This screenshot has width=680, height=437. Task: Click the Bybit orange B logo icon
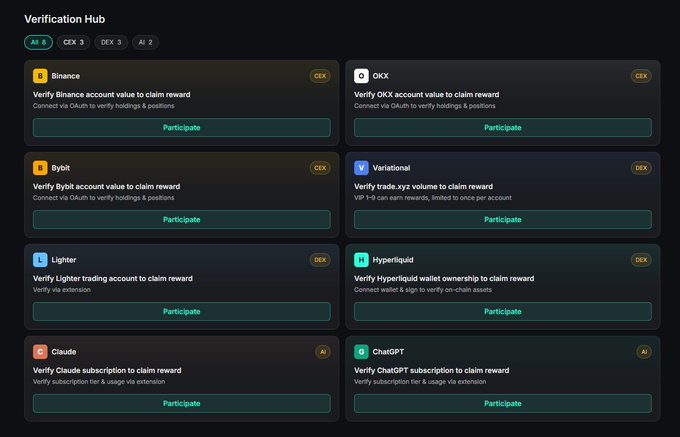(40, 168)
